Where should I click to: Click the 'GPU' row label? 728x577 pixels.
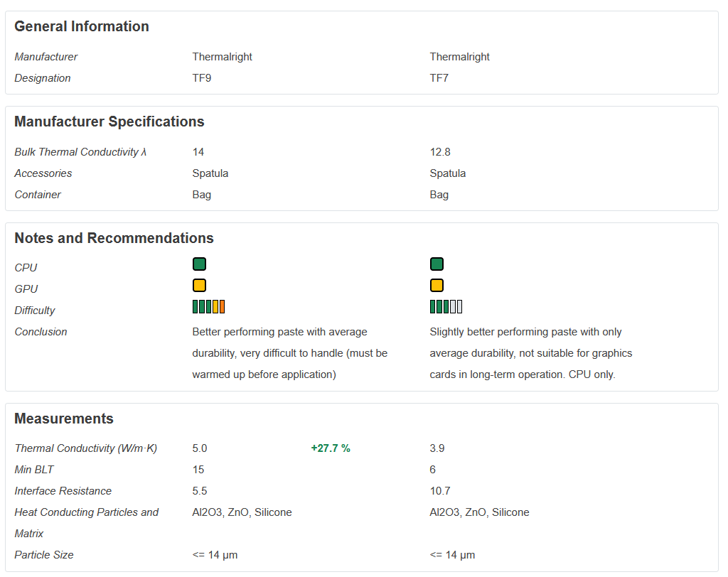[26, 289]
